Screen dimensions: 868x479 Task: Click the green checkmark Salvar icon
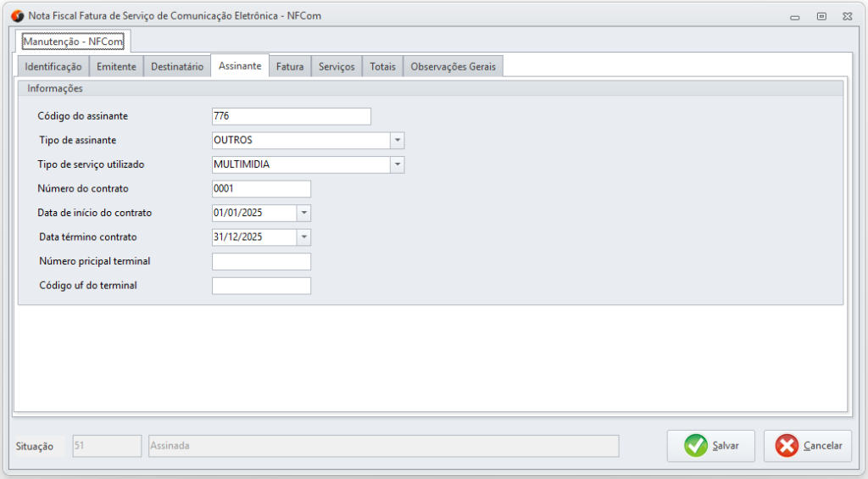click(x=696, y=446)
